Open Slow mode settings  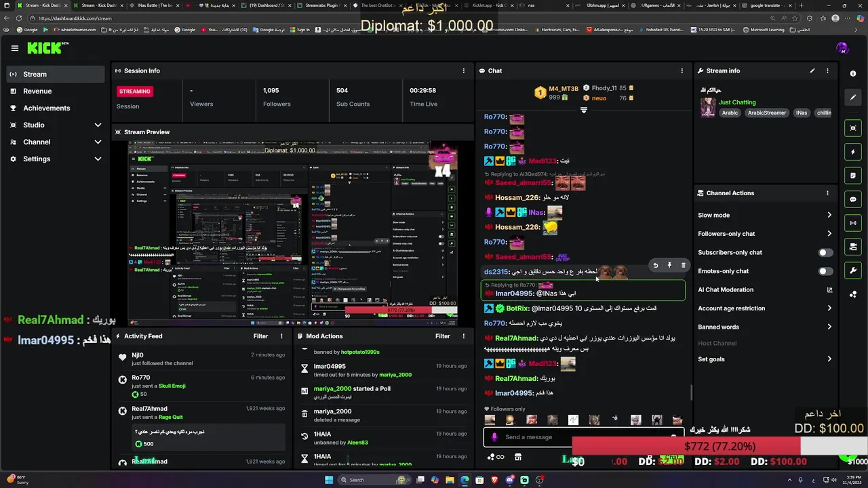[x=765, y=215]
